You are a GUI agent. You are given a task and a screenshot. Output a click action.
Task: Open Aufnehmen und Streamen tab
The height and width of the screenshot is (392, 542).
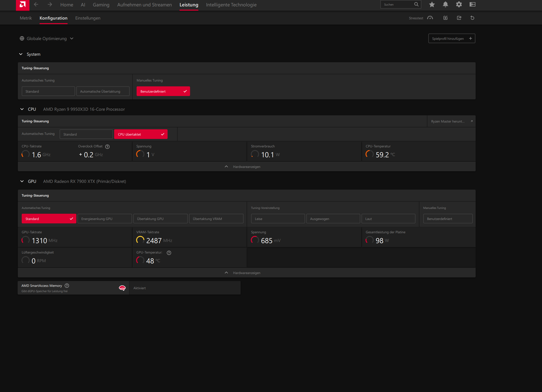pyautogui.click(x=145, y=5)
